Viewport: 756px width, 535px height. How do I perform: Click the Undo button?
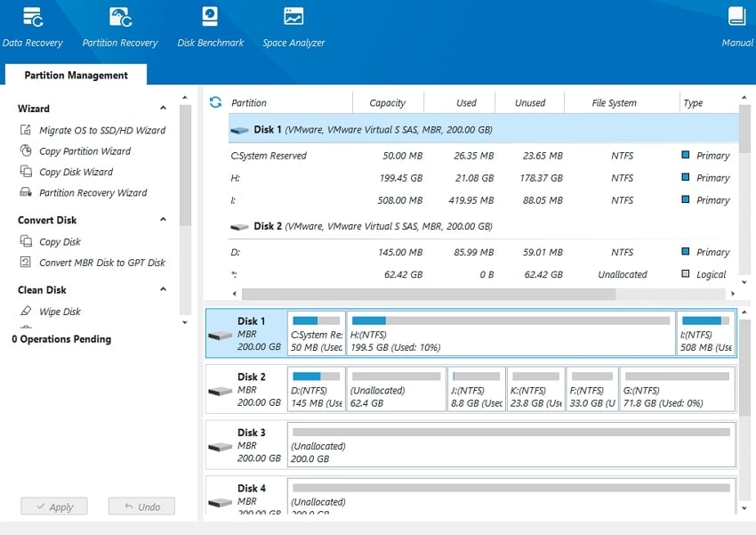(141, 506)
